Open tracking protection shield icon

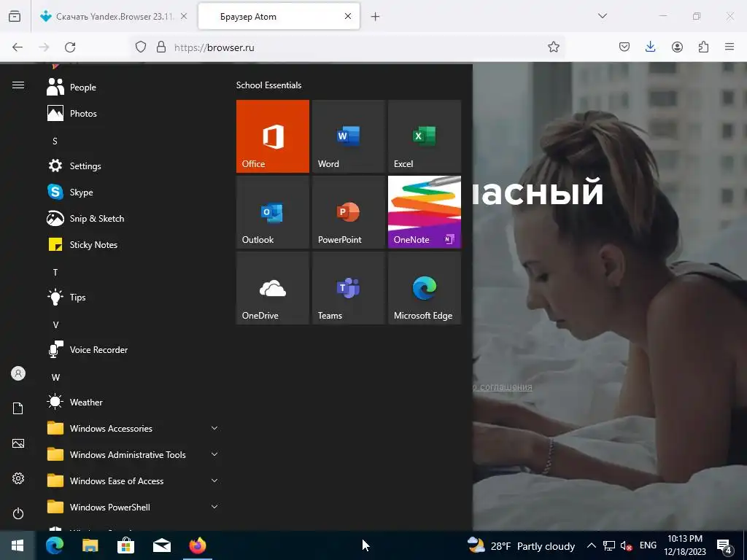(141, 47)
